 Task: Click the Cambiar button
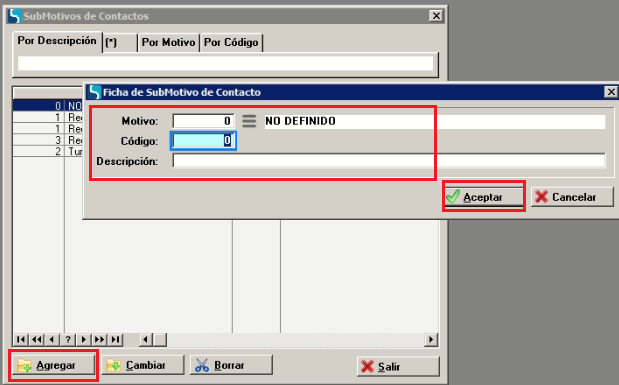(143, 365)
